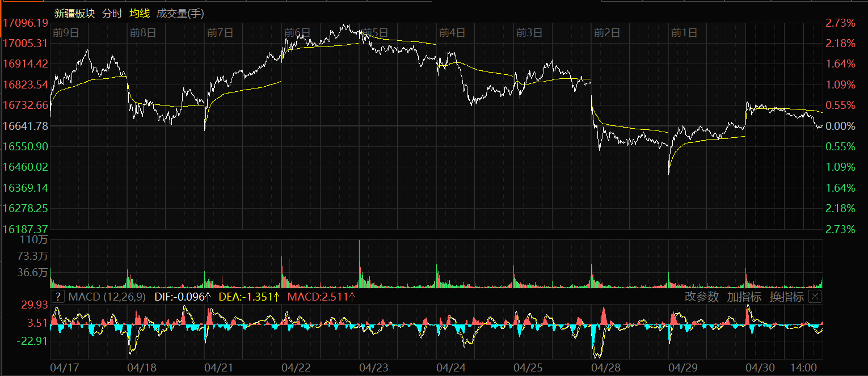Click 换指标 to switch the indicator
This screenshot has height=376, width=868.
point(786,297)
